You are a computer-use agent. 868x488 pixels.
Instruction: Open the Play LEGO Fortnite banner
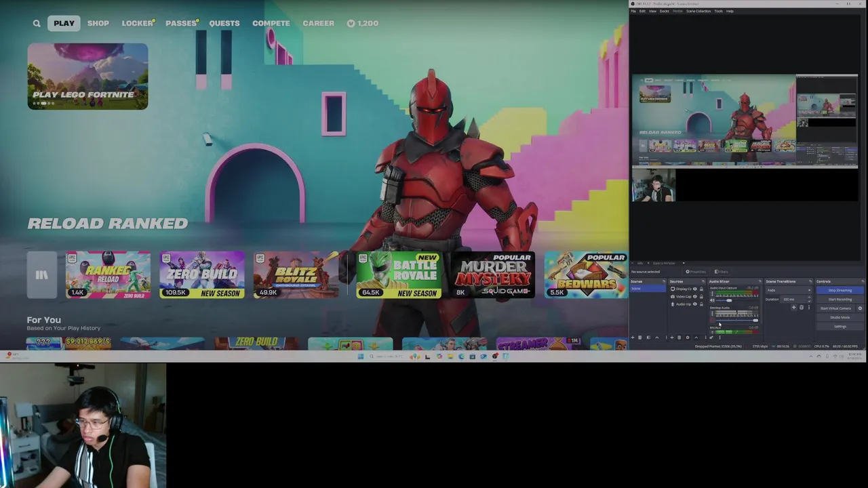point(87,76)
